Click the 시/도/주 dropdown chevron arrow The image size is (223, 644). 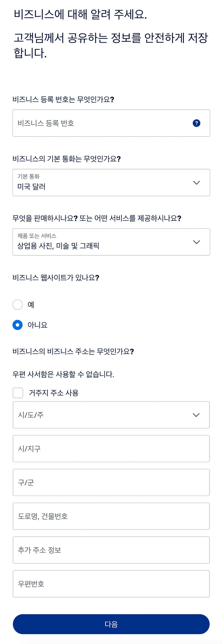tap(196, 415)
